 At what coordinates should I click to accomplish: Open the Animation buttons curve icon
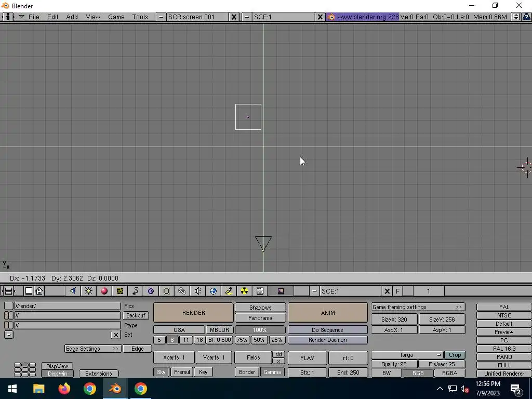point(136,291)
